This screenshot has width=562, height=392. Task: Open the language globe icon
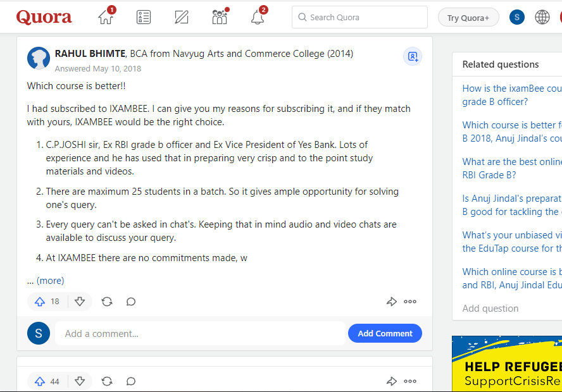pos(542,17)
